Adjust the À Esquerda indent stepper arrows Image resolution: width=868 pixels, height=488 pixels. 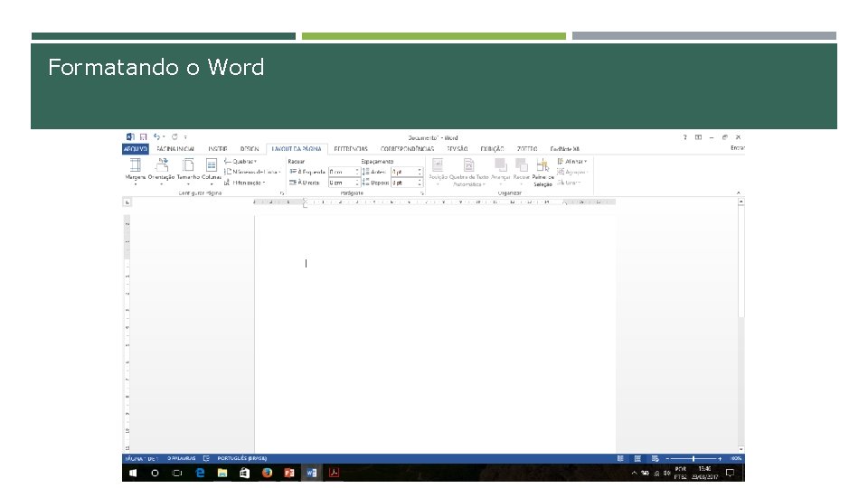[358, 172]
